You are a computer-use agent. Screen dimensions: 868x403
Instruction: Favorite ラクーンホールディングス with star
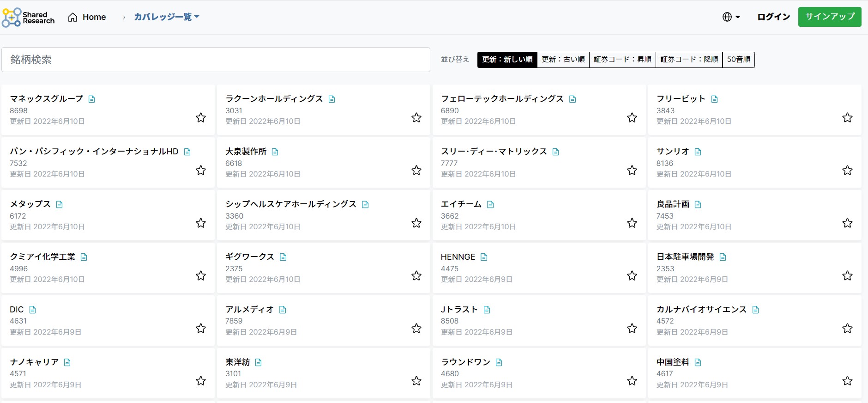pos(416,117)
